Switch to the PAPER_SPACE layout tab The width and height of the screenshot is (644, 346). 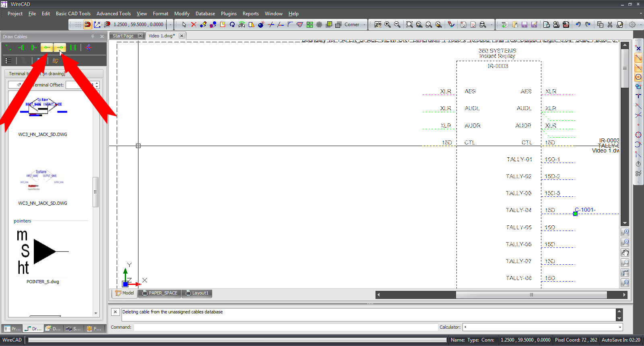[159, 293]
